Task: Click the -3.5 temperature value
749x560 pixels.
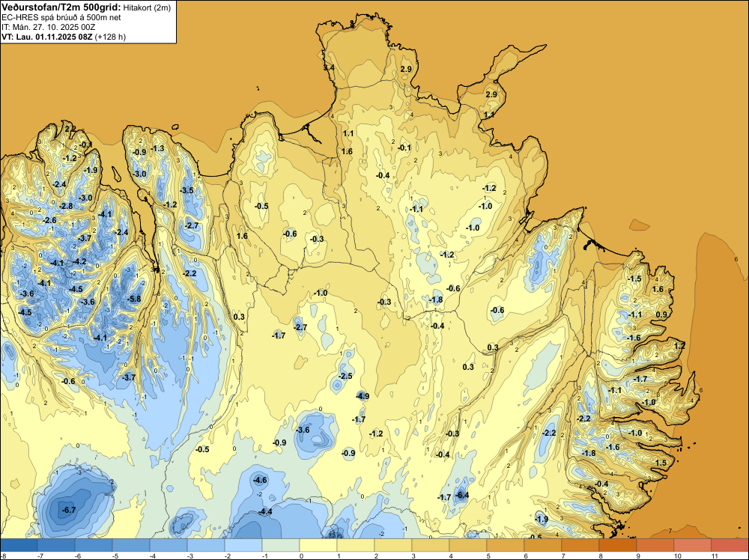Action: tap(187, 190)
